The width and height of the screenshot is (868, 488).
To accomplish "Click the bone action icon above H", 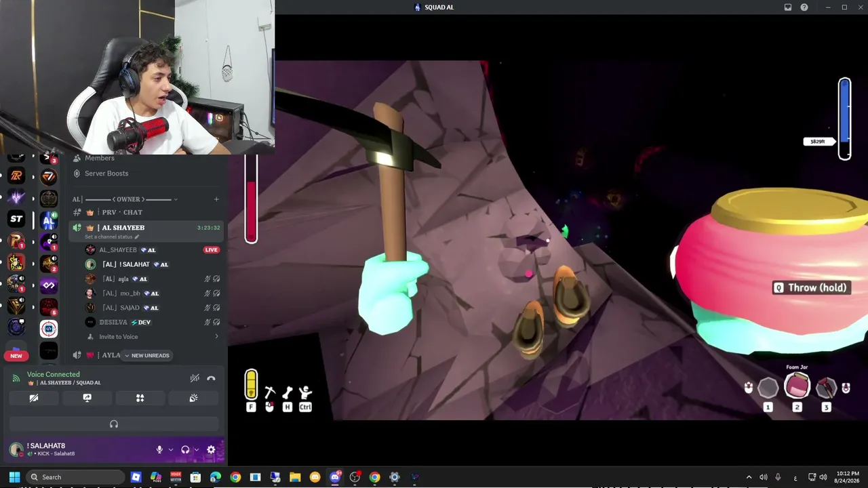I will pyautogui.click(x=288, y=392).
